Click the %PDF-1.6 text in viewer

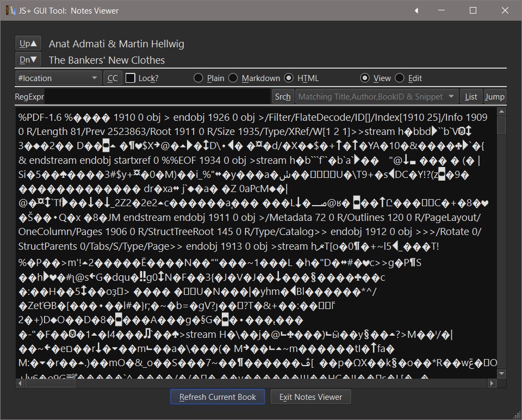point(40,117)
